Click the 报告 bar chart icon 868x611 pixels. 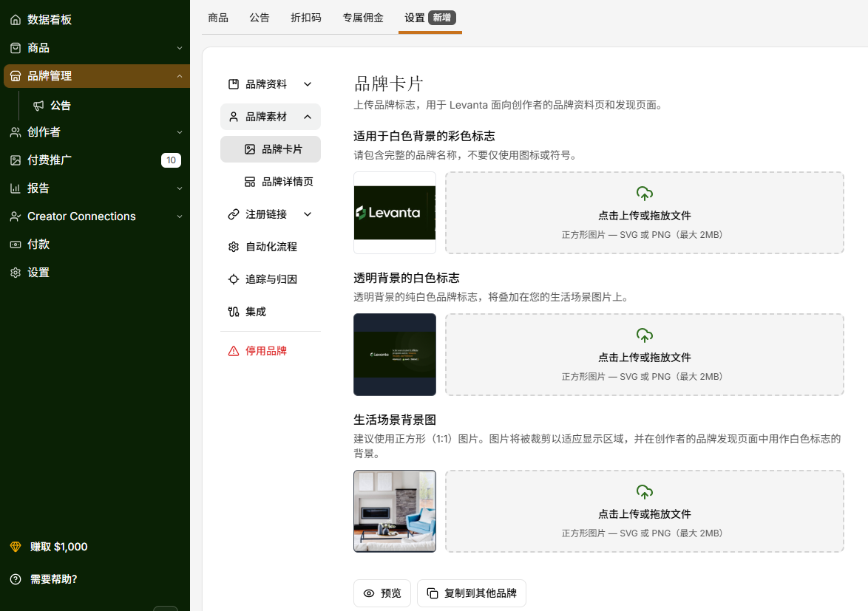pos(16,188)
